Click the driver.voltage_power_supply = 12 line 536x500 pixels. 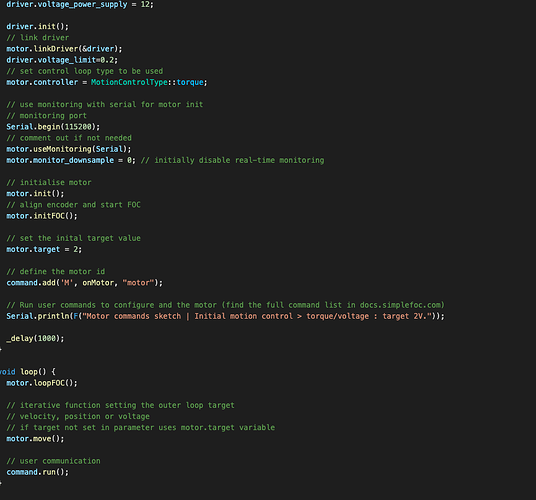[x=80, y=4]
